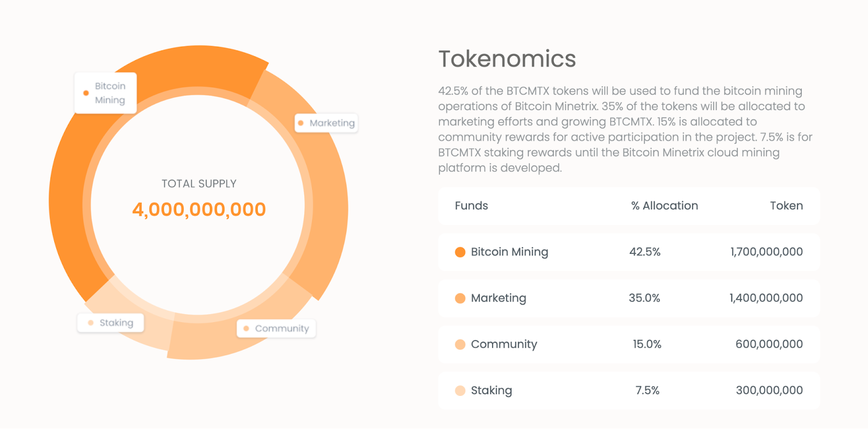Click the 35.0% allocation value

point(644,298)
